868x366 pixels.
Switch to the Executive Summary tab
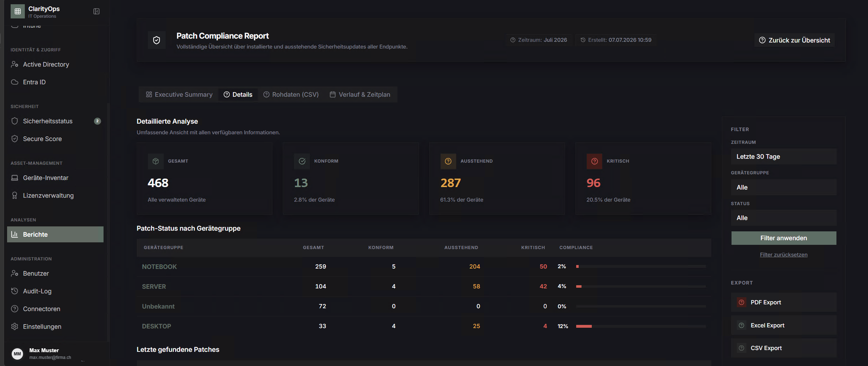tap(179, 95)
